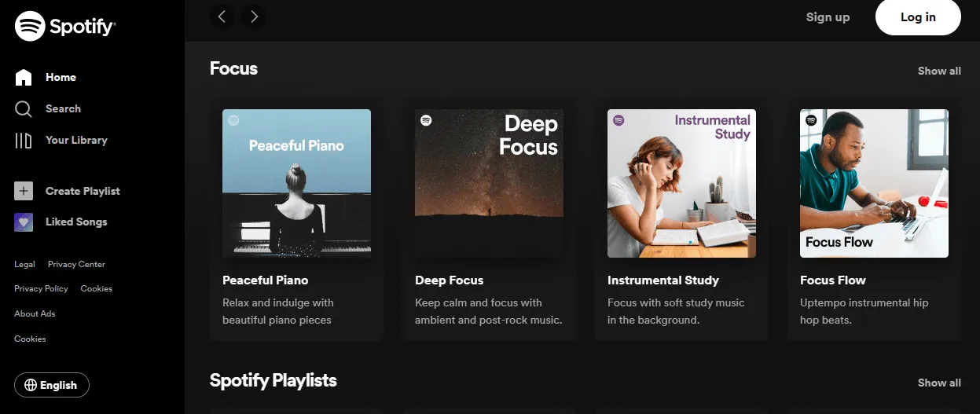The height and width of the screenshot is (414, 980).
Task: Open the Focus Flow cover image
Action: pyautogui.click(x=874, y=183)
